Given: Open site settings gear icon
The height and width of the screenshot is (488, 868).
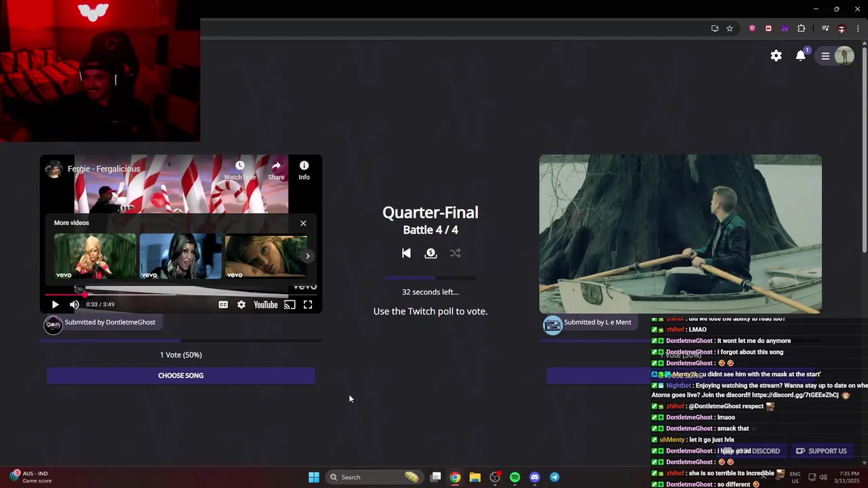Looking at the screenshot, I should [776, 56].
